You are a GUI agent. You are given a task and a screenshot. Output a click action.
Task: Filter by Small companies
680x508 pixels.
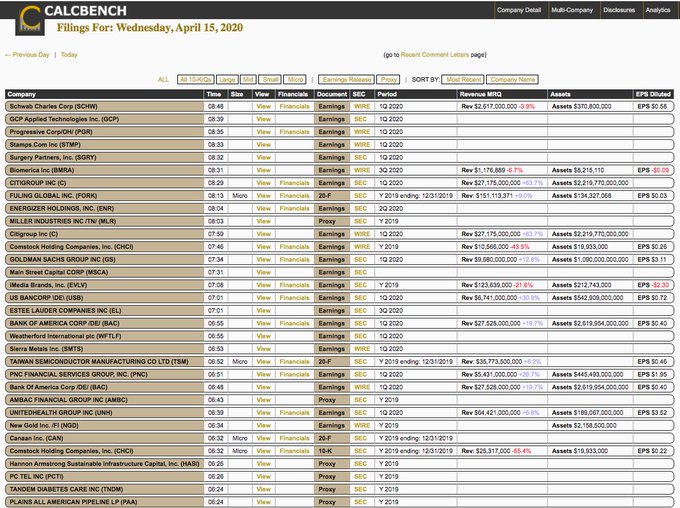point(270,79)
